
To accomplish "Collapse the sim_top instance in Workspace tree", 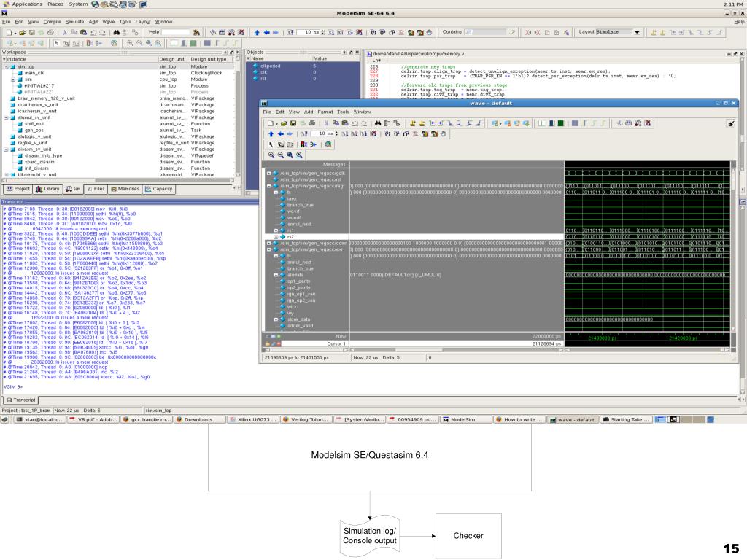I will (x=7, y=66).
